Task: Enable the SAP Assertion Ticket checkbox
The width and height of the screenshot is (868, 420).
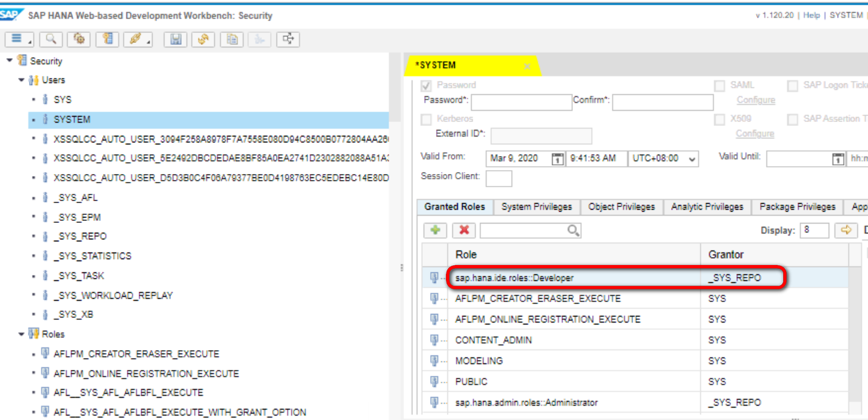Action: pos(792,119)
